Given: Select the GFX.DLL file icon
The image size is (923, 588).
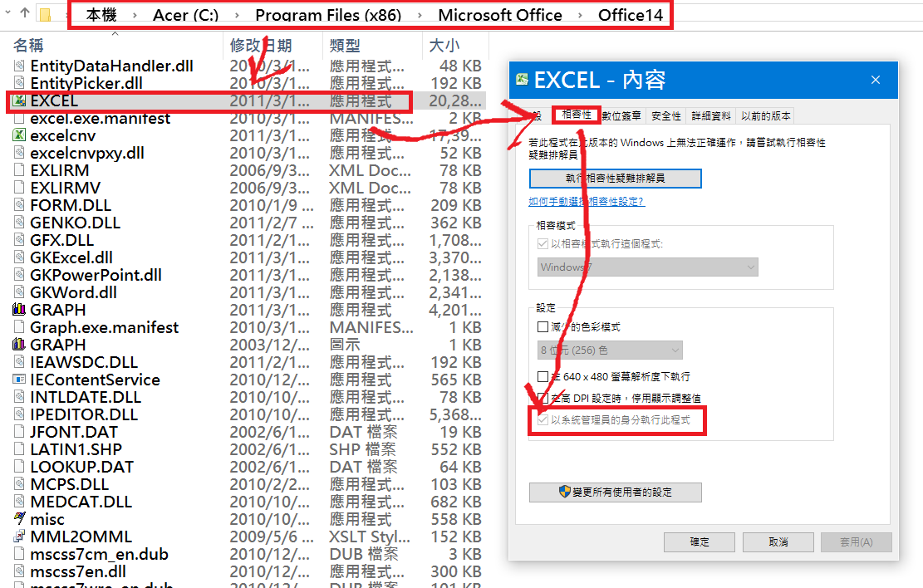Looking at the screenshot, I should 19,240.
